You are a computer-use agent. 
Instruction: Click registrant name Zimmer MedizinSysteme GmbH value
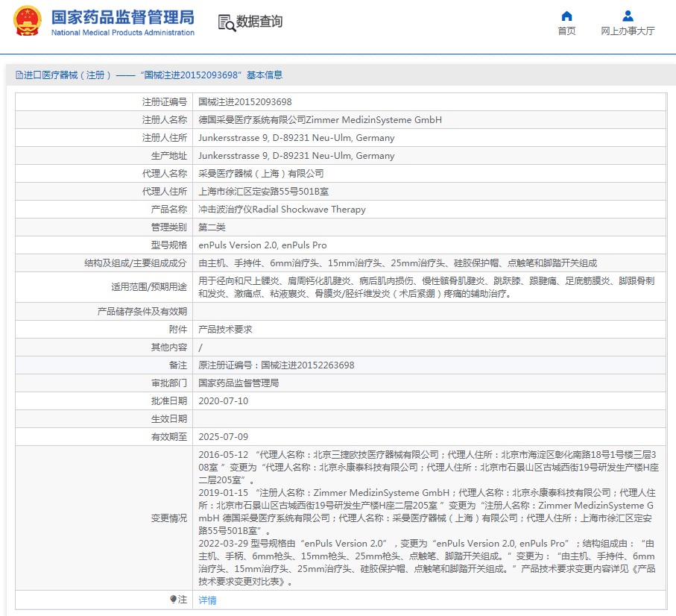point(320,120)
